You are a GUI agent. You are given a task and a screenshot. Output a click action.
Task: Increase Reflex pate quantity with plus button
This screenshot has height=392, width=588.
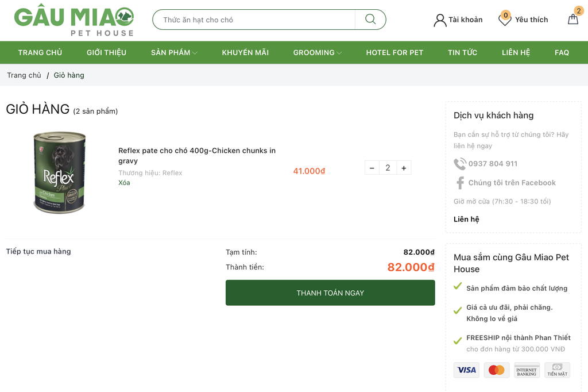404,168
